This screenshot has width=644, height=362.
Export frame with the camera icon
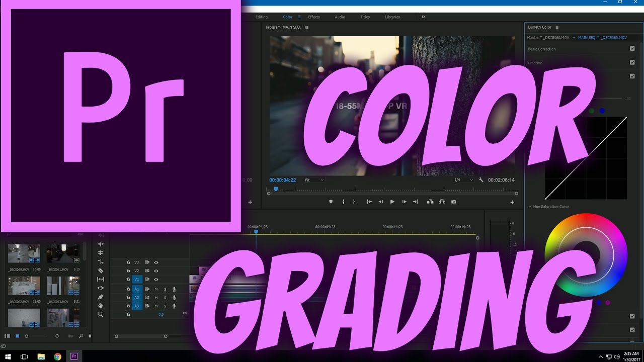(454, 202)
